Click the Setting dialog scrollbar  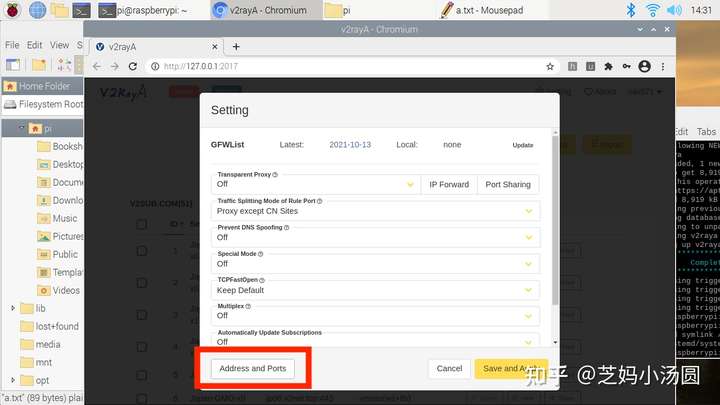pyautogui.click(x=555, y=220)
